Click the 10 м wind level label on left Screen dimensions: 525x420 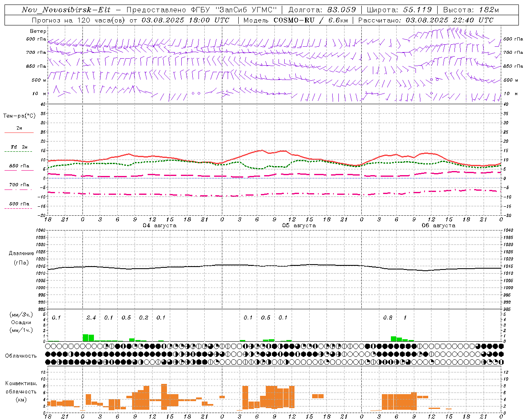tap(39, 94)
